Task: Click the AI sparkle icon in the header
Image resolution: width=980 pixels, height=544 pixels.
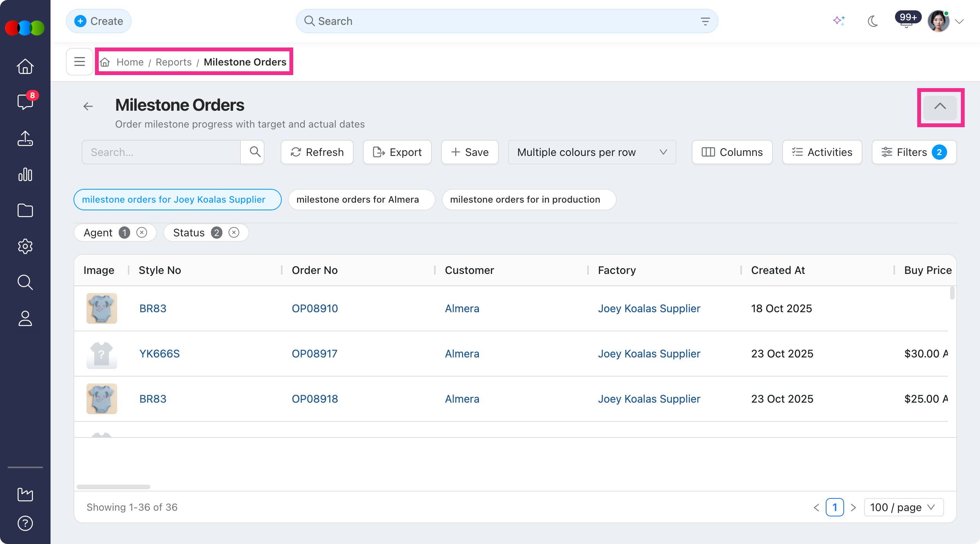Action: (x=839, y=21)
